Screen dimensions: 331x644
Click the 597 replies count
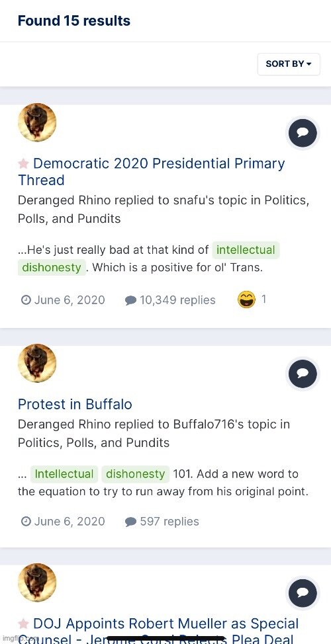coord(162,522)
